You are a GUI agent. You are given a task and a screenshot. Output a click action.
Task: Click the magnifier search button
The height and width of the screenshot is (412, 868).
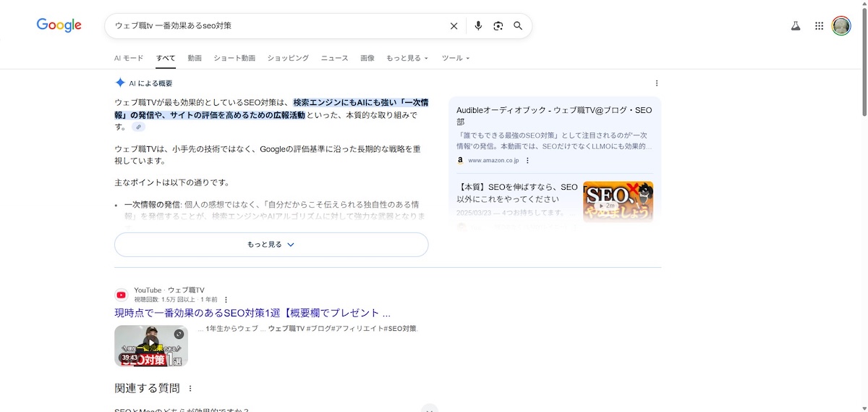518,26
